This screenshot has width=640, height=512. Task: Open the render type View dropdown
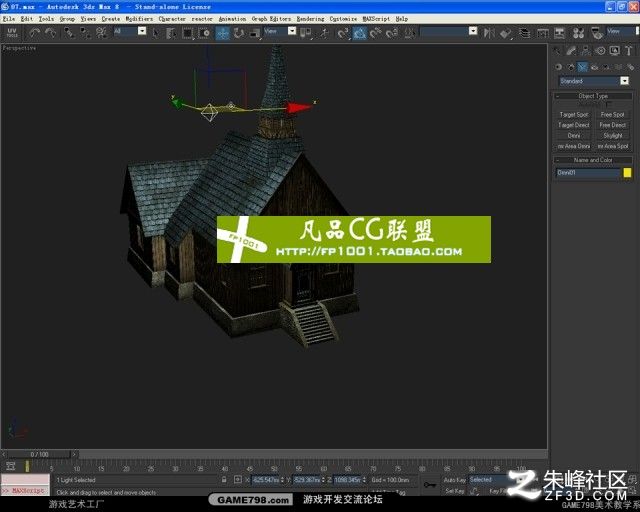pos(622,31)
